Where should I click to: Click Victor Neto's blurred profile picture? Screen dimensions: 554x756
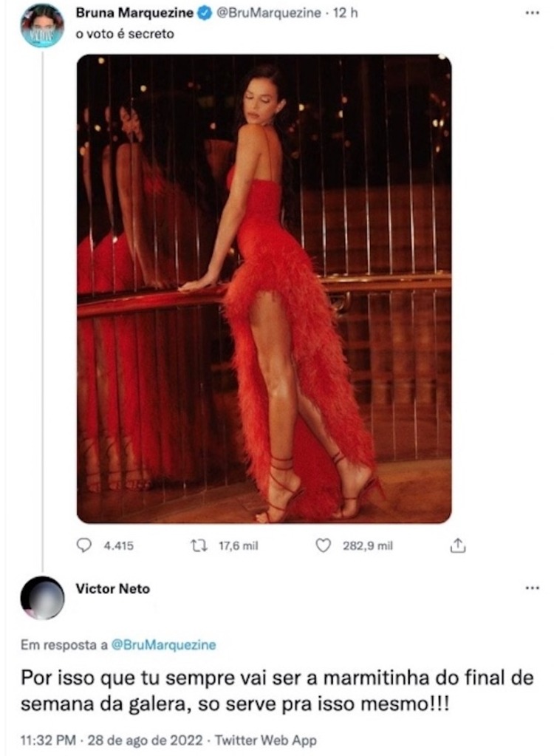click(41, 597)
